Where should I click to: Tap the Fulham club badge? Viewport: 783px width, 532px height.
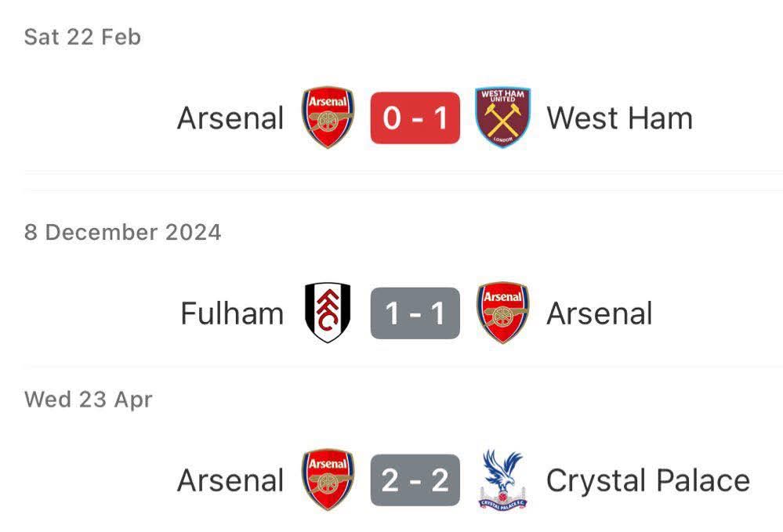click(328, 313)
